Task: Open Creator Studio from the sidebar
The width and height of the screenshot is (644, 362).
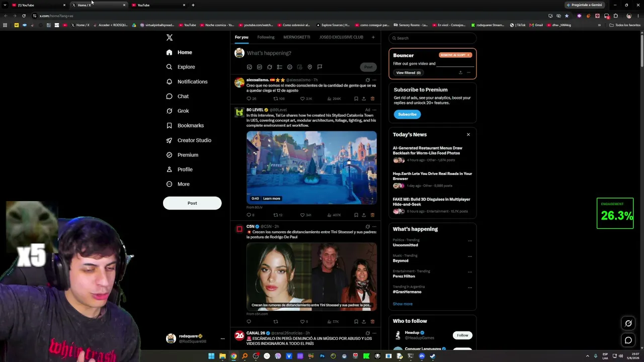Action: click(188, 140)
